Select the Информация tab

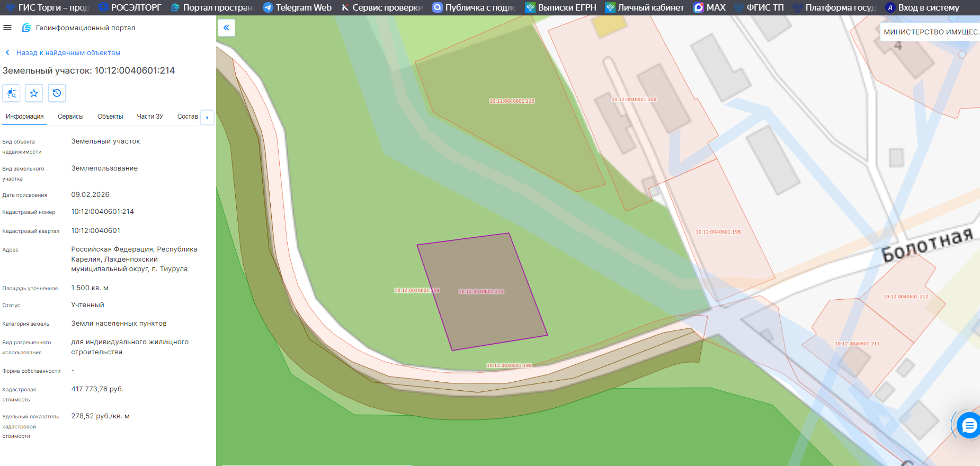click(x=24, y=116)
